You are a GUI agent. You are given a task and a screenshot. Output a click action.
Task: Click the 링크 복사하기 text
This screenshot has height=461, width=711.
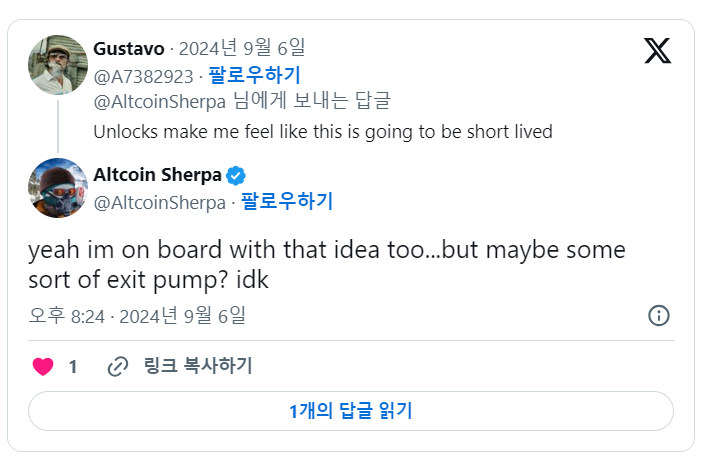197,366
